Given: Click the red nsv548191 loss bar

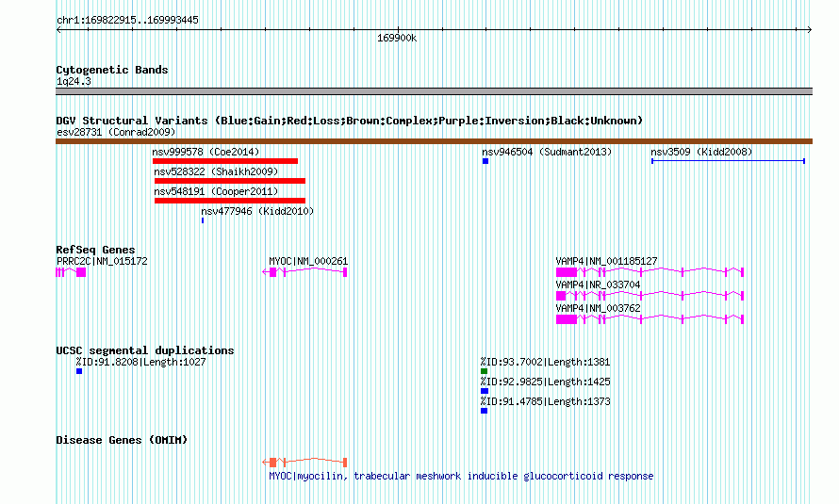Looking at the screenshot, I should [x=230, y=201].
